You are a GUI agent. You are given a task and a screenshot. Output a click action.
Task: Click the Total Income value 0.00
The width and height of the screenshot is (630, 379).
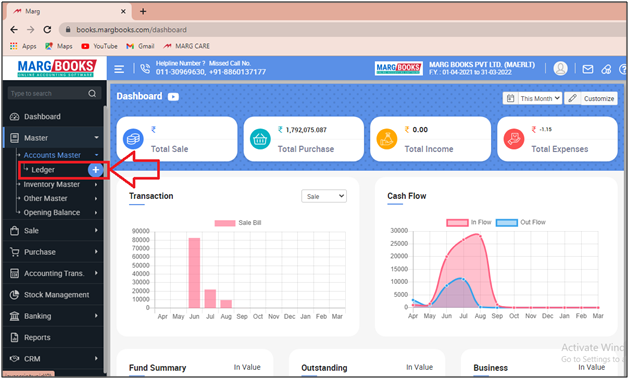point(420,130)
